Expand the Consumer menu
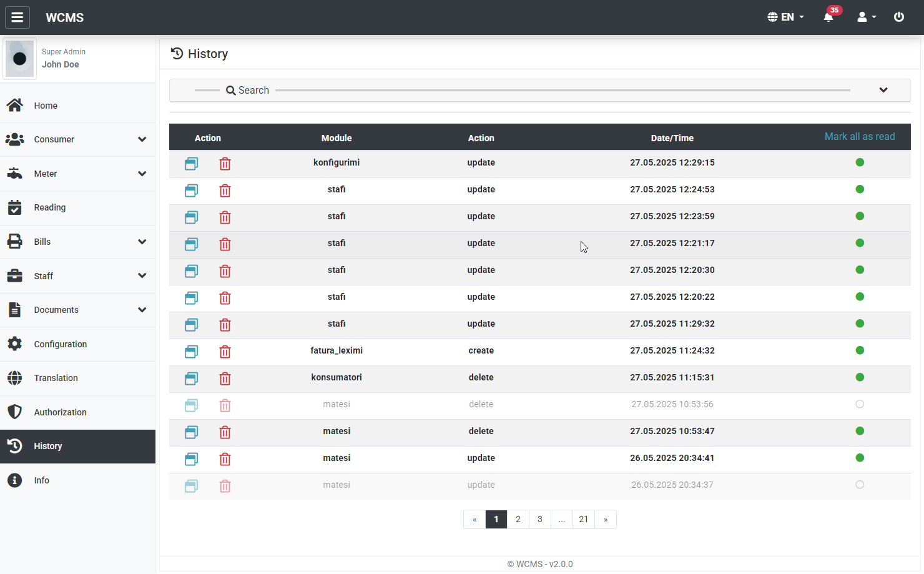 (x=77, y=139)
